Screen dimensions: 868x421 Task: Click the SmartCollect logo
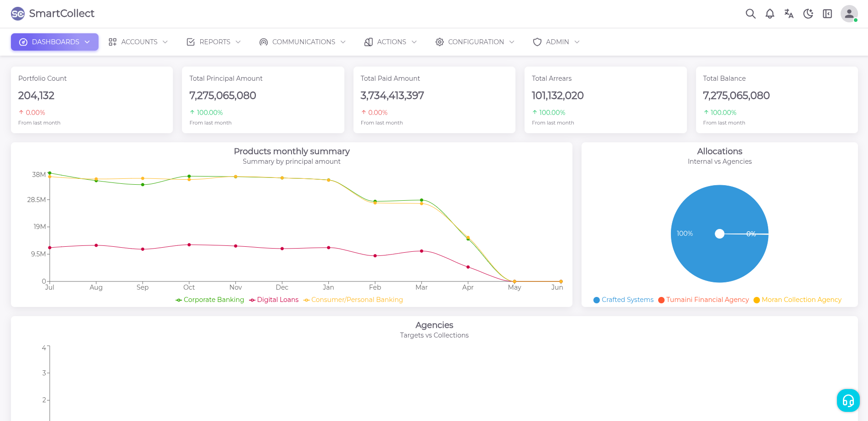[x=53, y=14]
